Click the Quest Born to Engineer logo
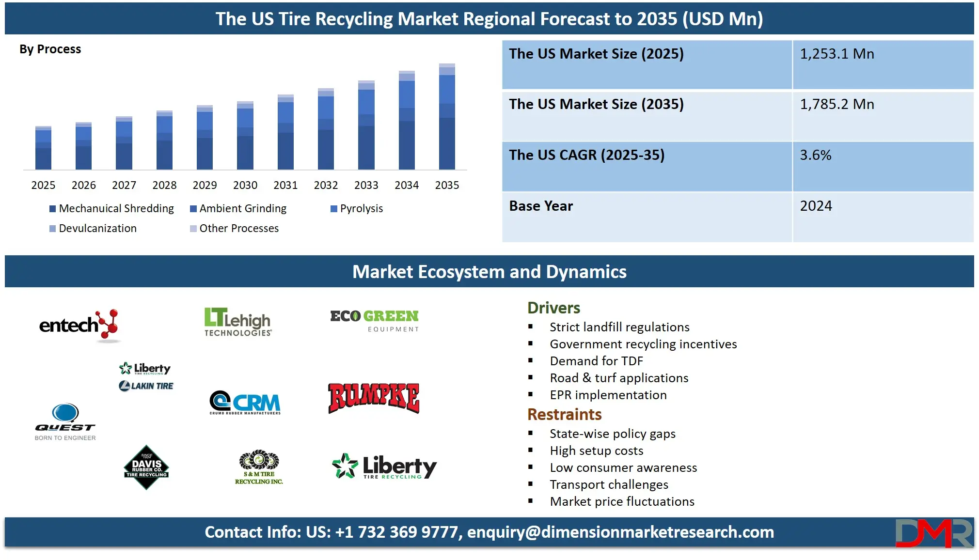This screenshot has height=560, width=979. [65, 422]
